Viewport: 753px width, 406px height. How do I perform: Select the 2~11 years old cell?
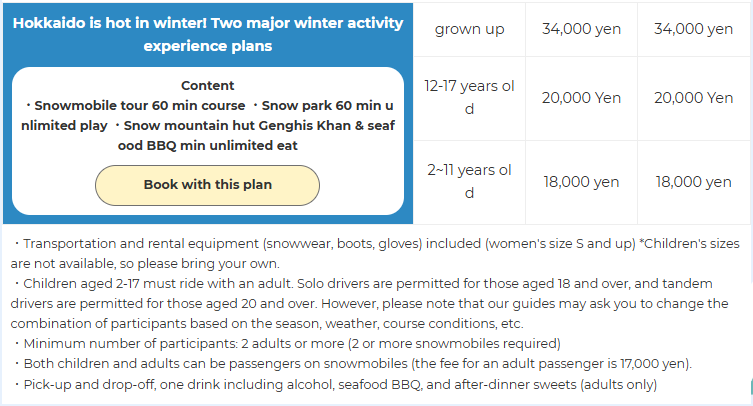(469, 182)
